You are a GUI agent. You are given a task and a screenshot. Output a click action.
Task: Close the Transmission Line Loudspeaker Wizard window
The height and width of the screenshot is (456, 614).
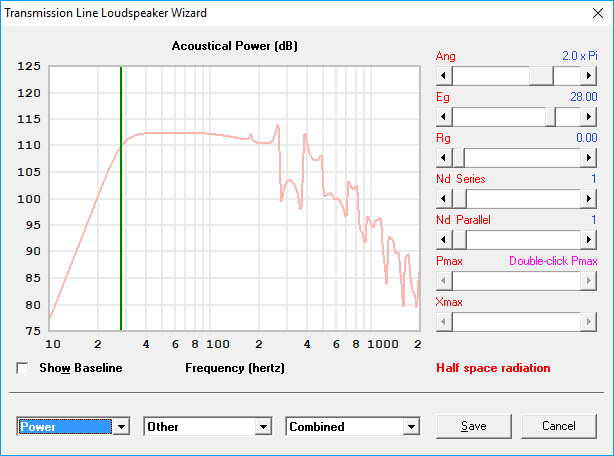point(598,13)
